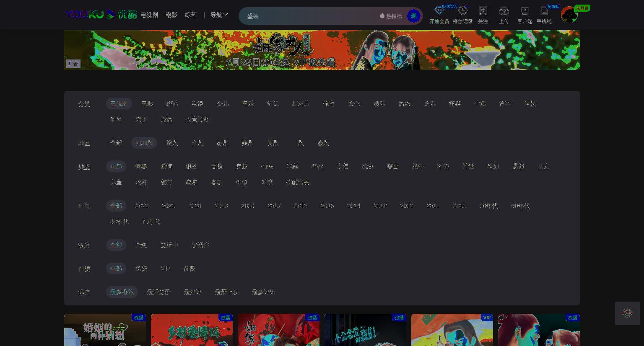This screenshot has height=346, width=644.
Task: Filter by VIP in the 付费 row
Action: click(165, 269)
